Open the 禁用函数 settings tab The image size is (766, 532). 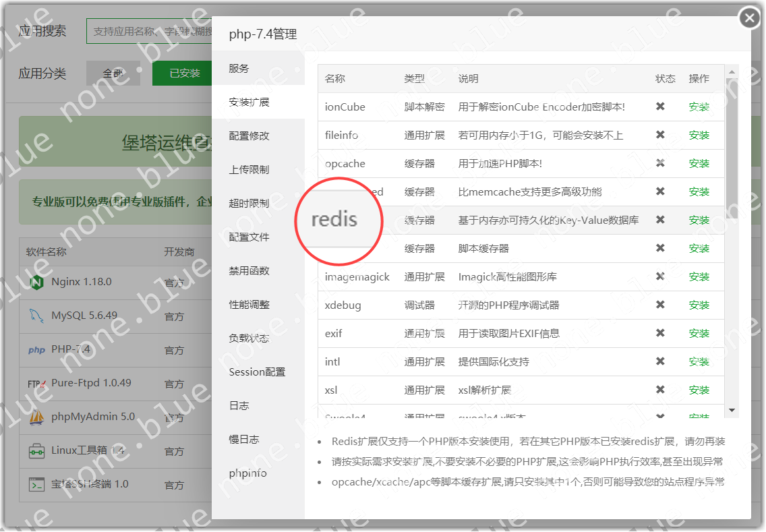click(x=249, y=271)
